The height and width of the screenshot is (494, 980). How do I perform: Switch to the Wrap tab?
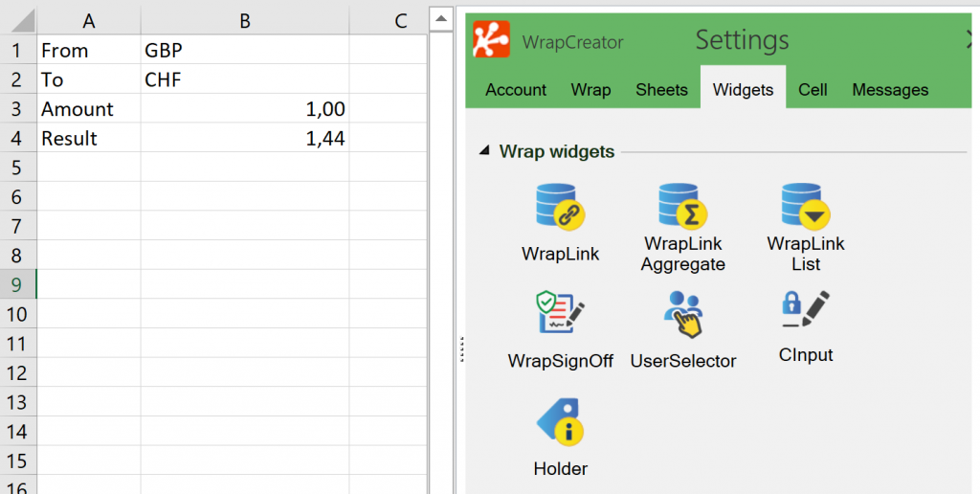pos(590,89)
